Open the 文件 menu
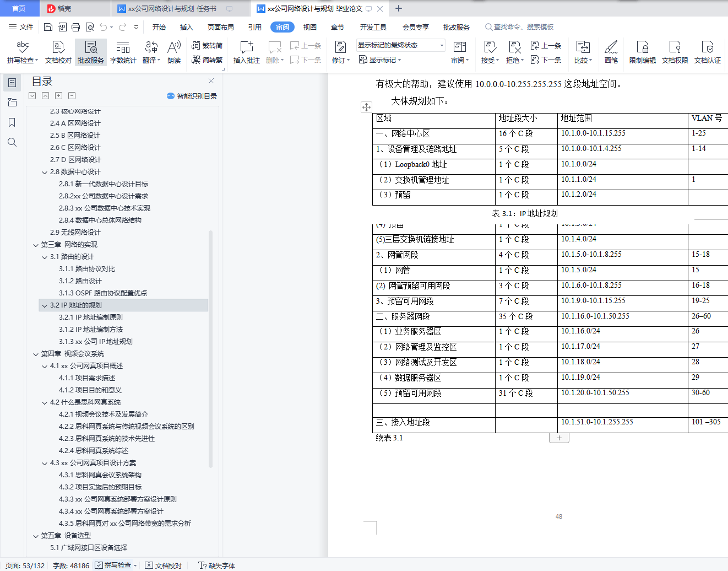 pos(21,27)
